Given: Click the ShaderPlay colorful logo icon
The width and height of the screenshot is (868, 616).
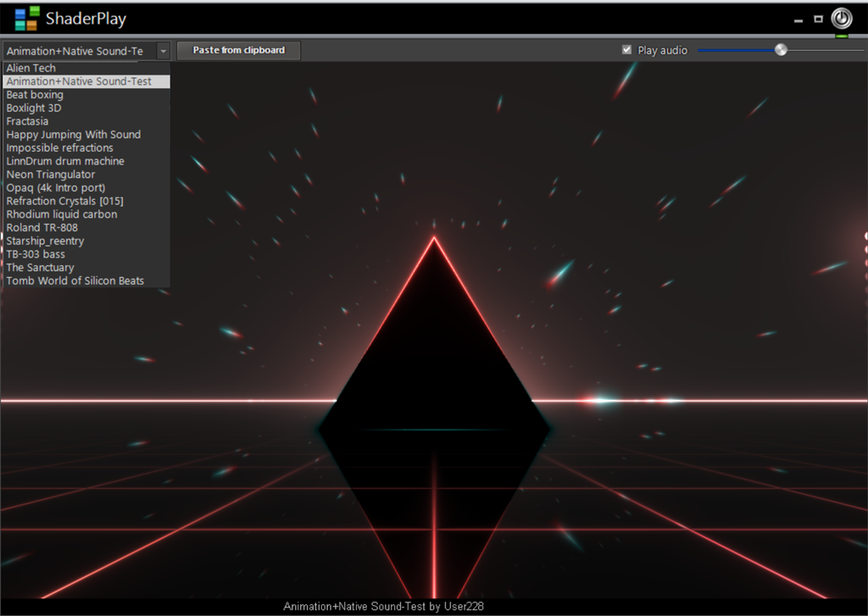Looking at the screenshot, I should [x=26, y=19].
